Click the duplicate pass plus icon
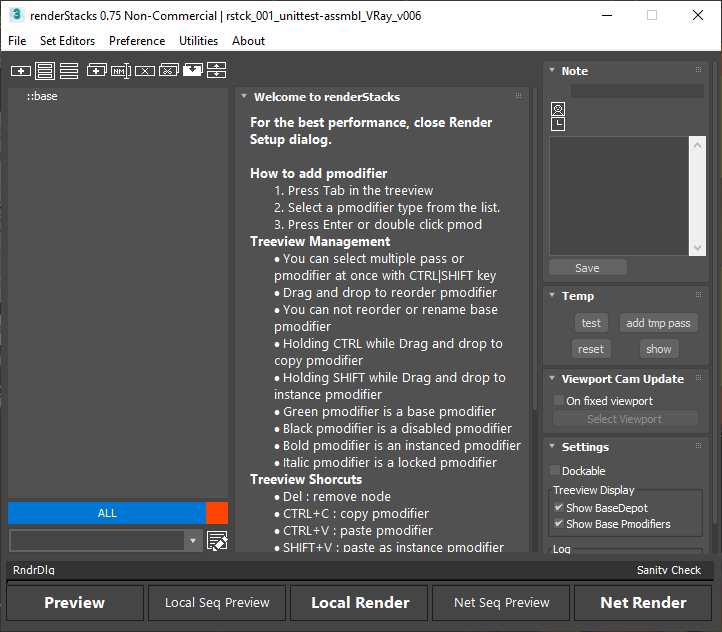Screen dimensions: 722x632 (96, 70)
